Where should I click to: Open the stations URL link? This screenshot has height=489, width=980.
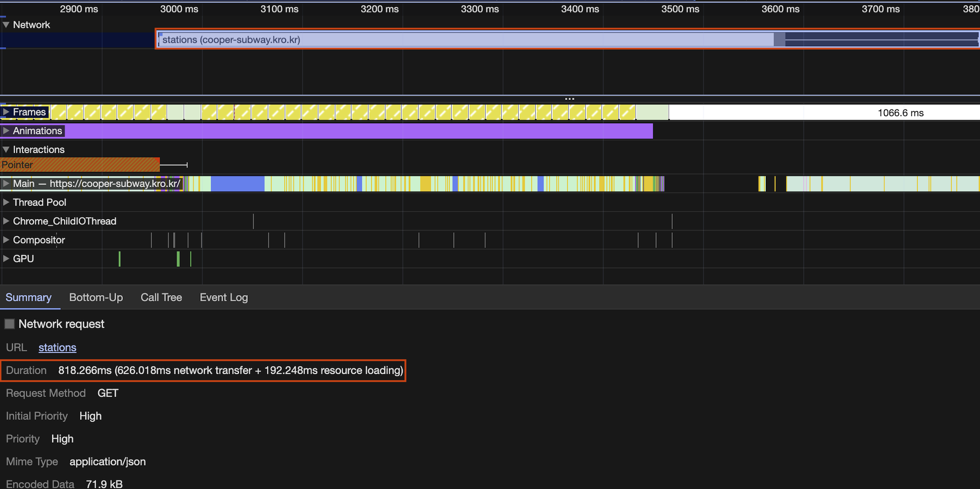(57, 348)
